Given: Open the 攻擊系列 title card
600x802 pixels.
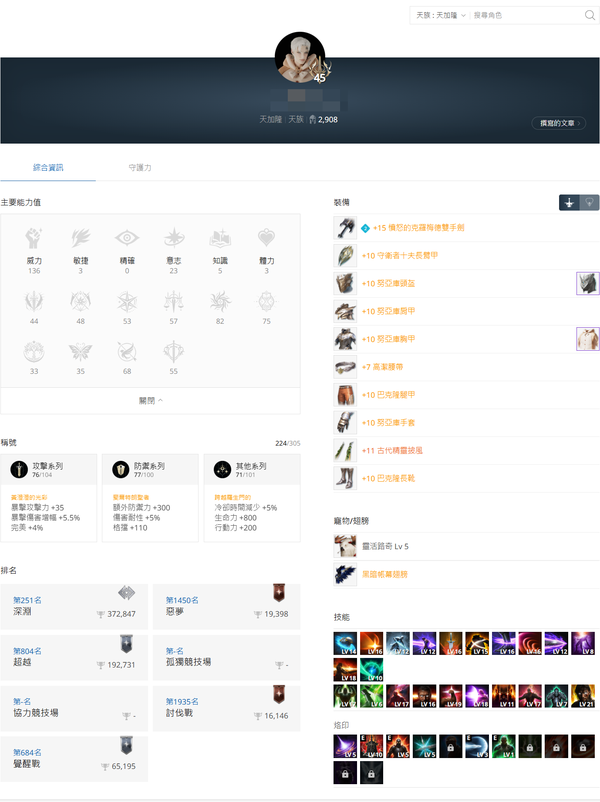Looking at the screenshot, I should (49, 498).
